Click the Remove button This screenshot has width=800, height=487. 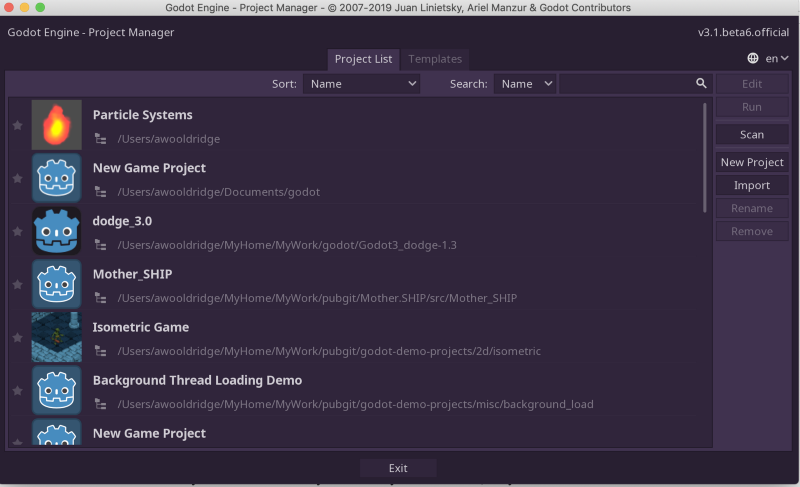(752, 231)
